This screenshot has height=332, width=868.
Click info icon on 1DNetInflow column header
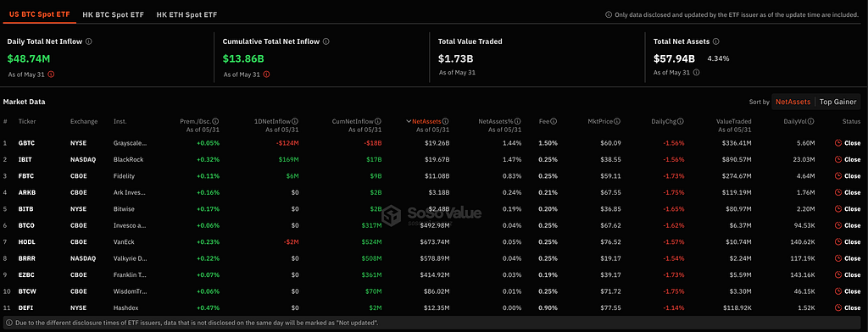[x=295, y=121]
